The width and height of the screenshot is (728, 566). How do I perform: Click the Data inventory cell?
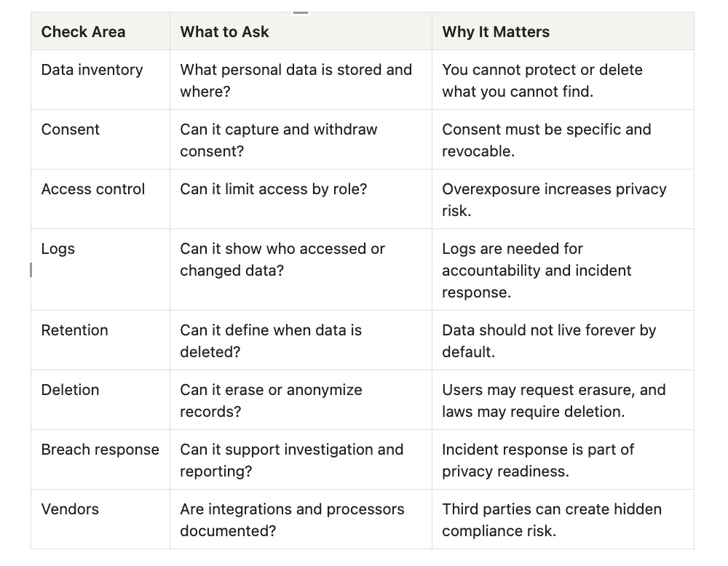[100, 80]
